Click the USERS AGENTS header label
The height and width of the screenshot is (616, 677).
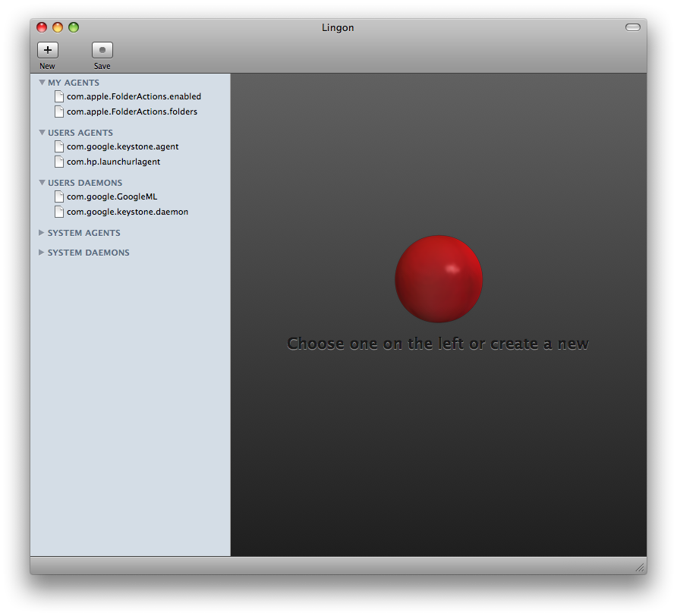pyautogui.click(x=80, y=133)
